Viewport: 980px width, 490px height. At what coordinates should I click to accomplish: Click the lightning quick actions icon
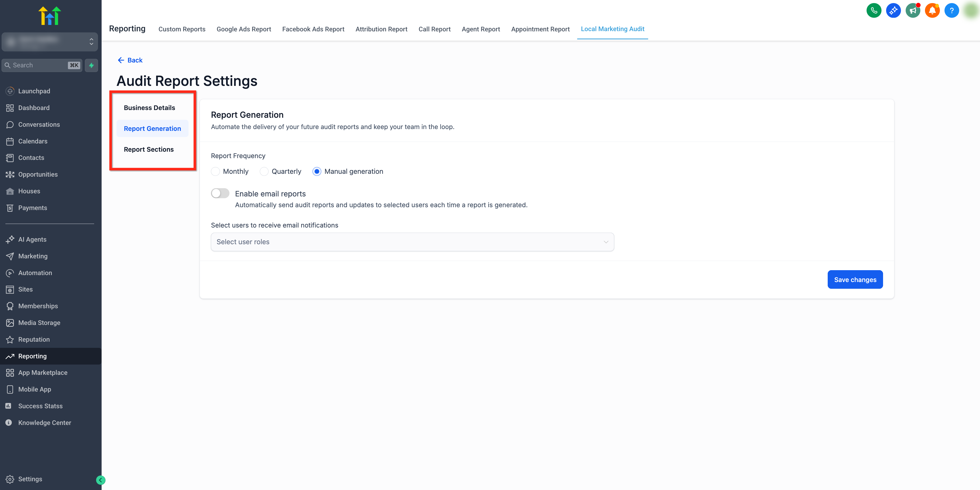91,65
